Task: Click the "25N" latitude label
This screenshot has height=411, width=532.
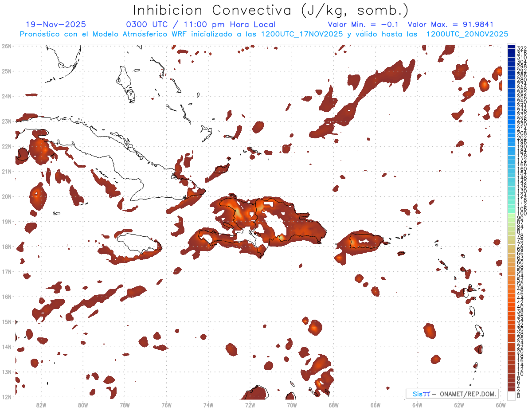Action: tap(7, 71)
